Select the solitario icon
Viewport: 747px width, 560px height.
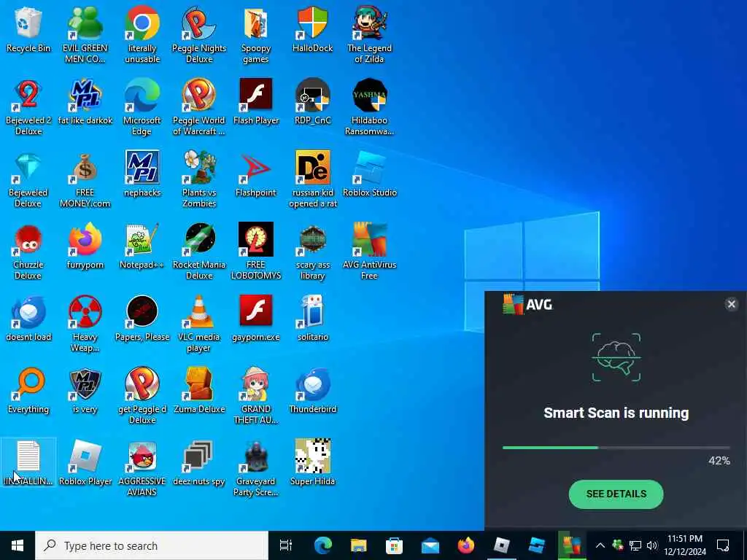coord(312,318)
